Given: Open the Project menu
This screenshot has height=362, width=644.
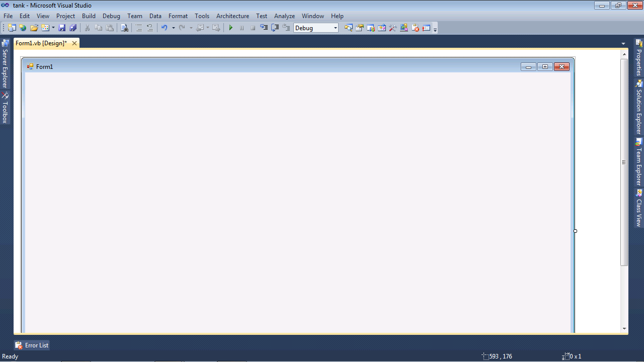Looking at the screenshot, I should tap(65, 16).
